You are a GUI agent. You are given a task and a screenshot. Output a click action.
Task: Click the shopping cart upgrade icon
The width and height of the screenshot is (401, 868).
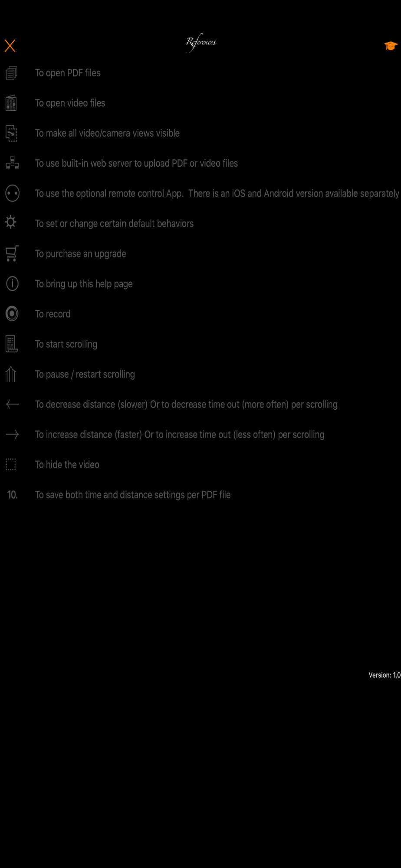coord(12,253)
